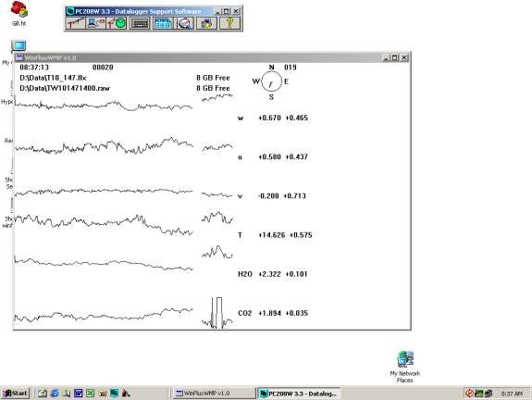Select the My Network Places desktop icon
This screenshot has width=532, height=400.
click(x=404, y=367)
